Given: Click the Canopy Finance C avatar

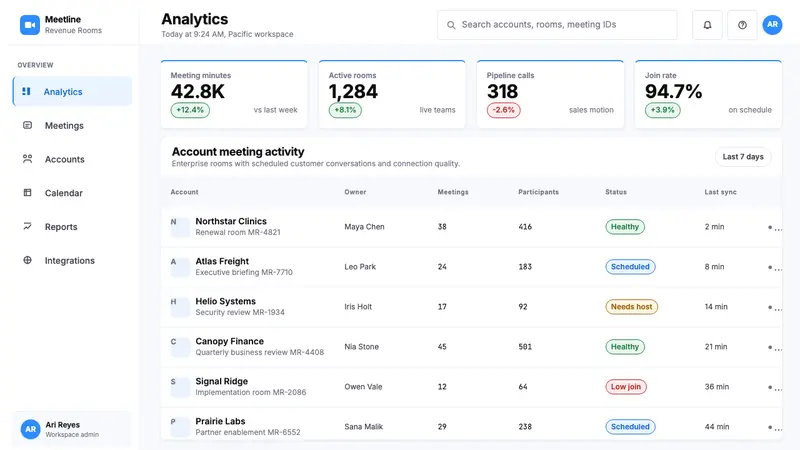Looking at the screenshot, I should click(180, 346).
